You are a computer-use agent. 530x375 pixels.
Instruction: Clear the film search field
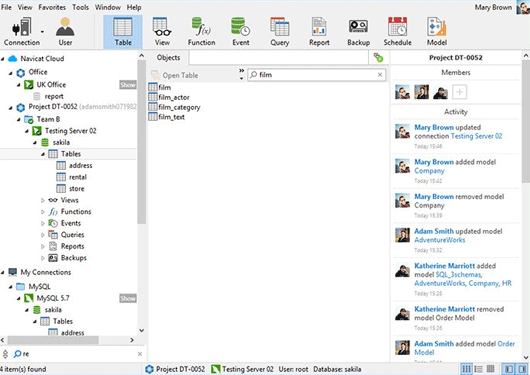(380, 75)
